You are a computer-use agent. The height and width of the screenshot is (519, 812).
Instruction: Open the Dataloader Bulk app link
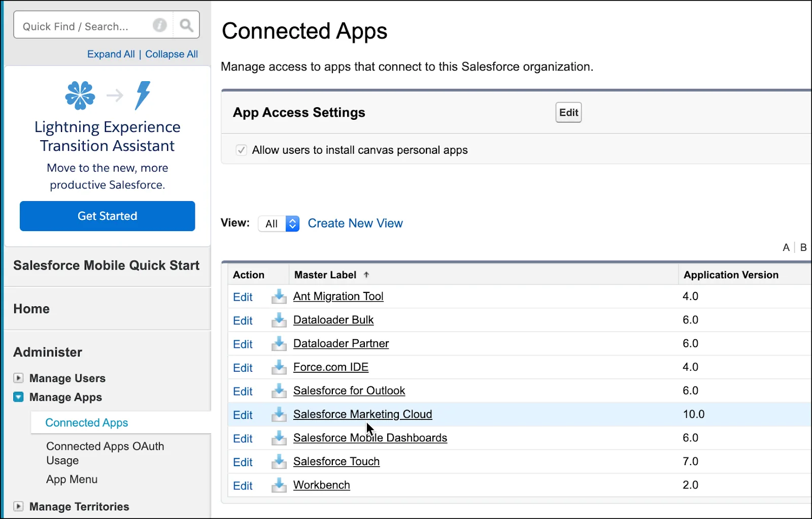[x=333, y=320]
